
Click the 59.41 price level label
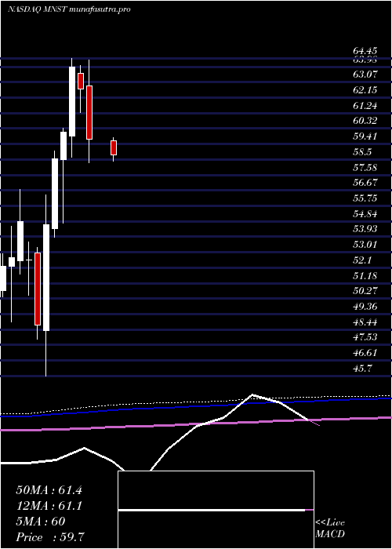pyautogui.click(x=365, y=136)
